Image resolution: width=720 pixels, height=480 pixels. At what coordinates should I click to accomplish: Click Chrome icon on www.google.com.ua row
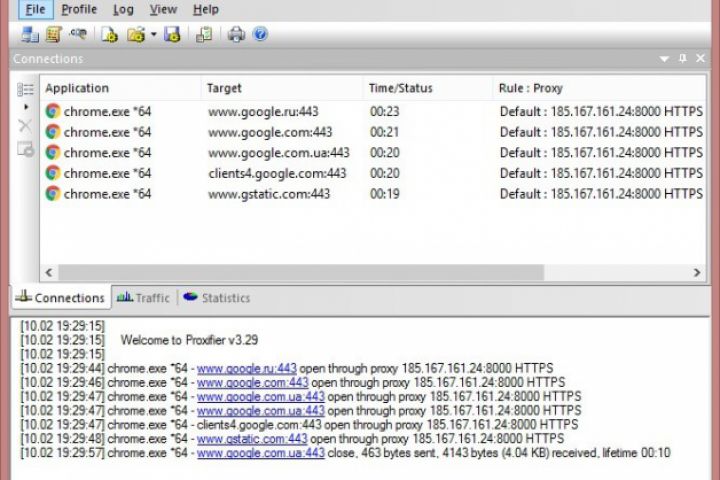(53, 152)
